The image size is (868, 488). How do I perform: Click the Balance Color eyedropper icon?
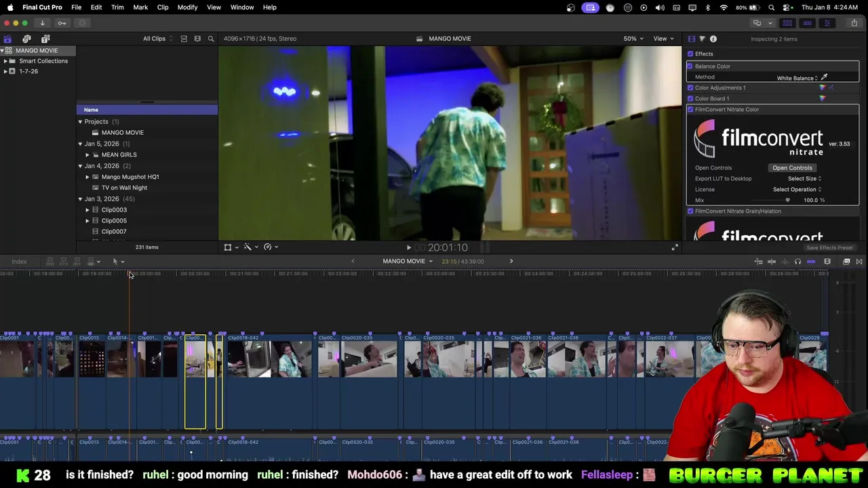tap(824, 77)
